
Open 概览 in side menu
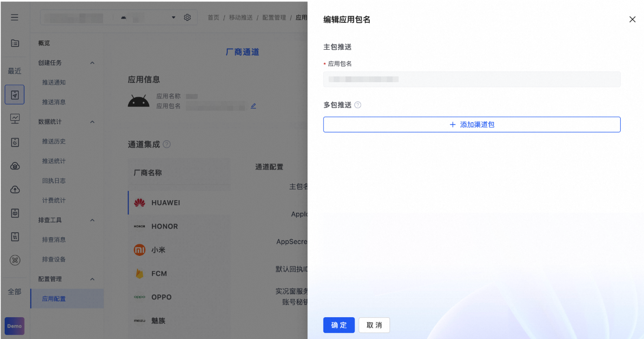tap(44, 43)
